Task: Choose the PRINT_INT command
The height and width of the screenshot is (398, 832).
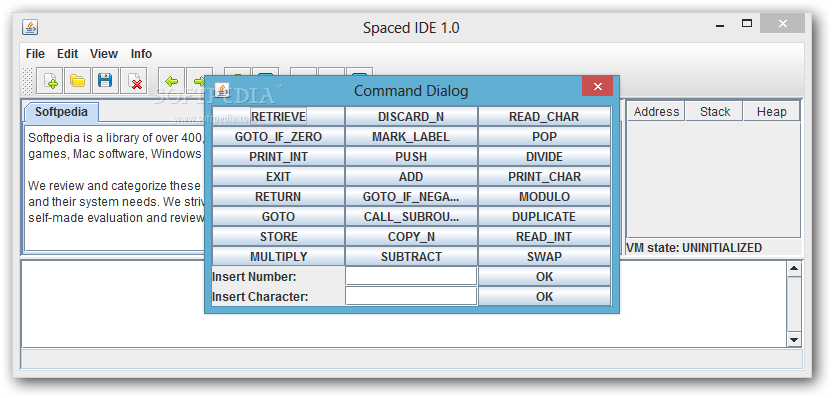Action: [279, 157]
